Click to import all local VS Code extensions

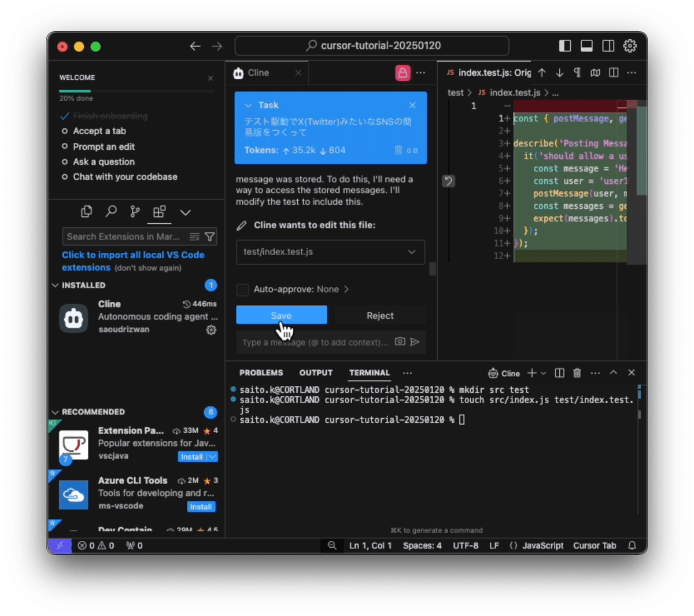point(133,261)
